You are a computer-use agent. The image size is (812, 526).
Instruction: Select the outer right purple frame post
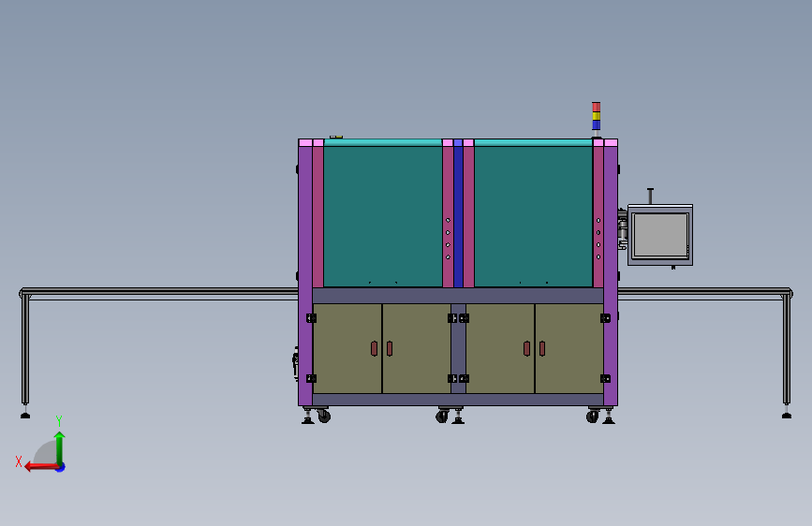coord(611,275)
